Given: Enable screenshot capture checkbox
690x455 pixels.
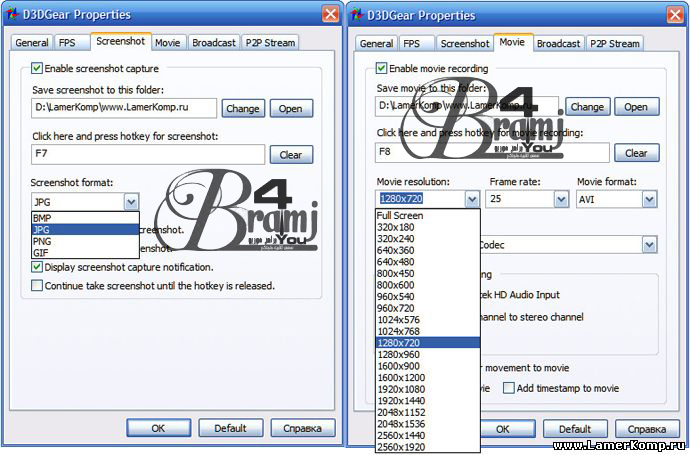Looking at the screenshot, I should click(x=37, y=69).
